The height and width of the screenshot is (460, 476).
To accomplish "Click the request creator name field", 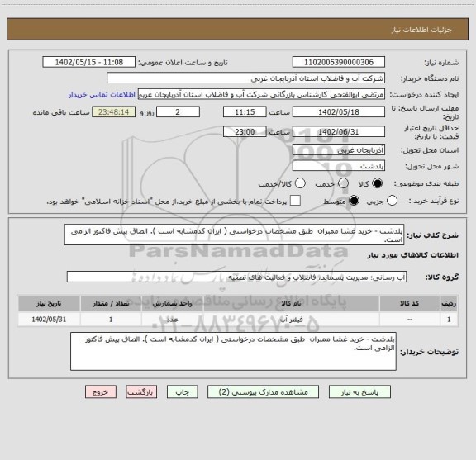I will (x=261, y=94).
